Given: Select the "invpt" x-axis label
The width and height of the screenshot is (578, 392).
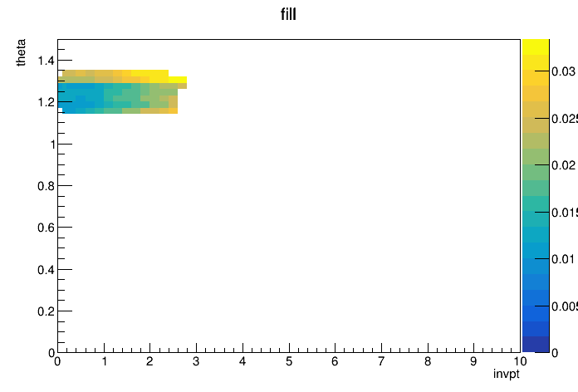Looking at the screenshot, I should [x=506, y=375].
